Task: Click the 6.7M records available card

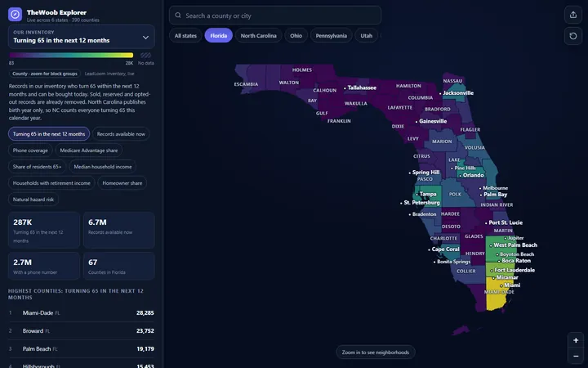Action: (119, 230)
